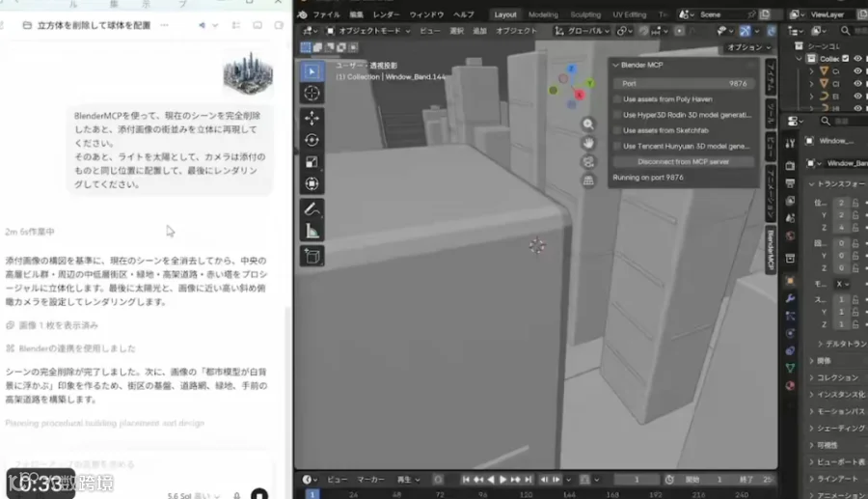The image size is (868, 499).
Task: Open the Object Data tab (green triangle)
Action: coord(790,368)
